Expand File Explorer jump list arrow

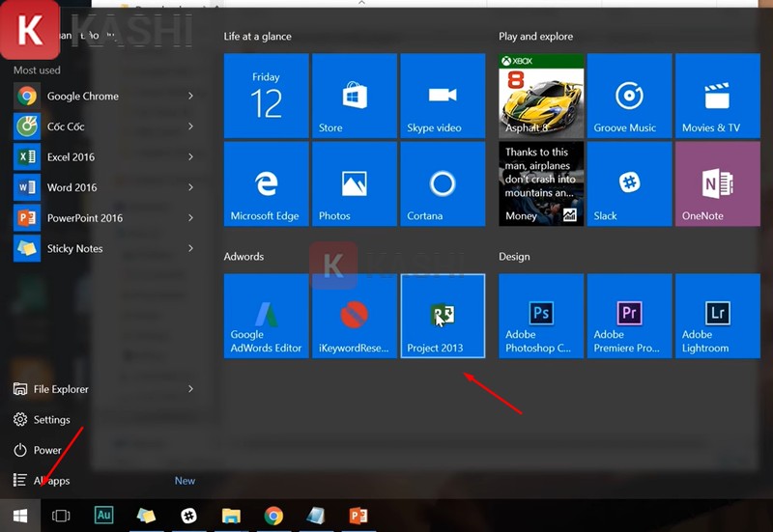190,389
